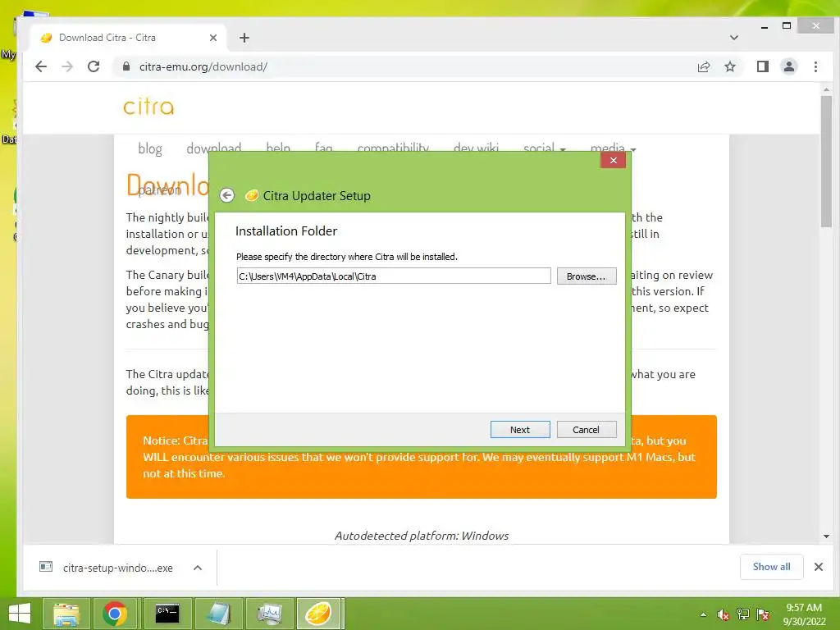Click the Citra lemon icon in the setup title
The image size is (840, 630).
pyautogui.click(x=252, y=195)
